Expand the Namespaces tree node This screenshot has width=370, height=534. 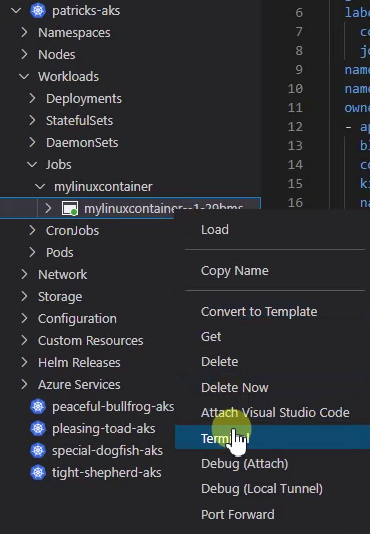tap(24, 33)
